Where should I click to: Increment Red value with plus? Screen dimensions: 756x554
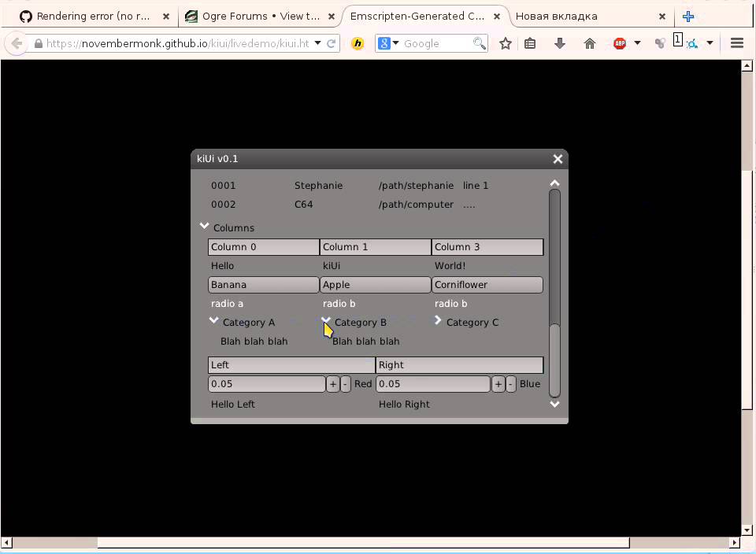(x=332, y=384)
